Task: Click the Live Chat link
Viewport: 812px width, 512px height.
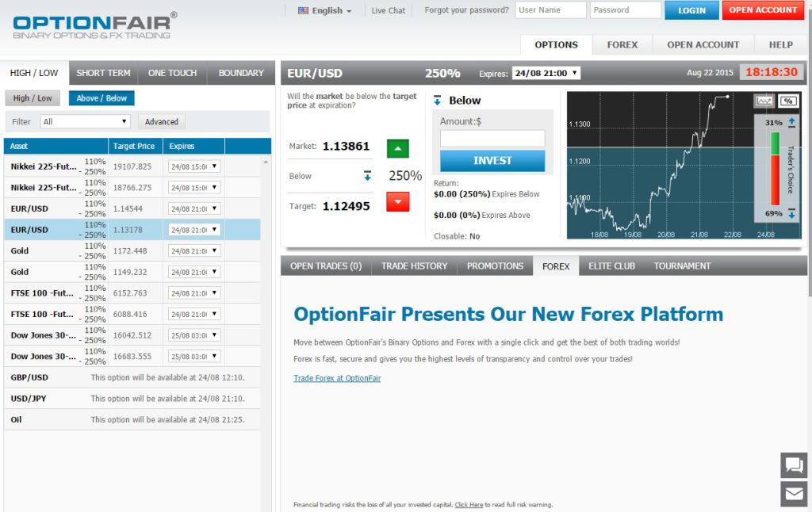Action: pyautogui.click(x=389, y=10)
